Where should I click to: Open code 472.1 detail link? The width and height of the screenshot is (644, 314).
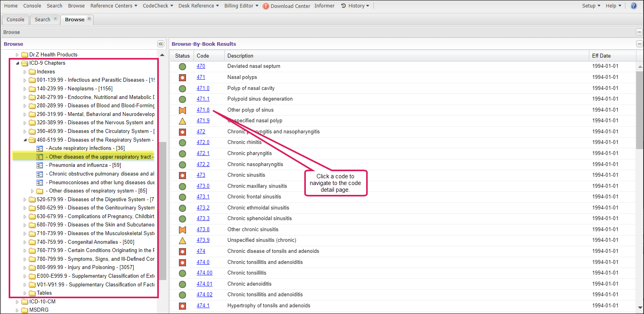(x=203, y=153)
